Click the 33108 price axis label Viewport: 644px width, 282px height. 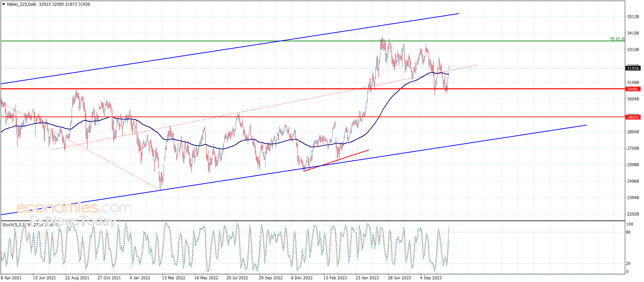click(x=633, y=50)
